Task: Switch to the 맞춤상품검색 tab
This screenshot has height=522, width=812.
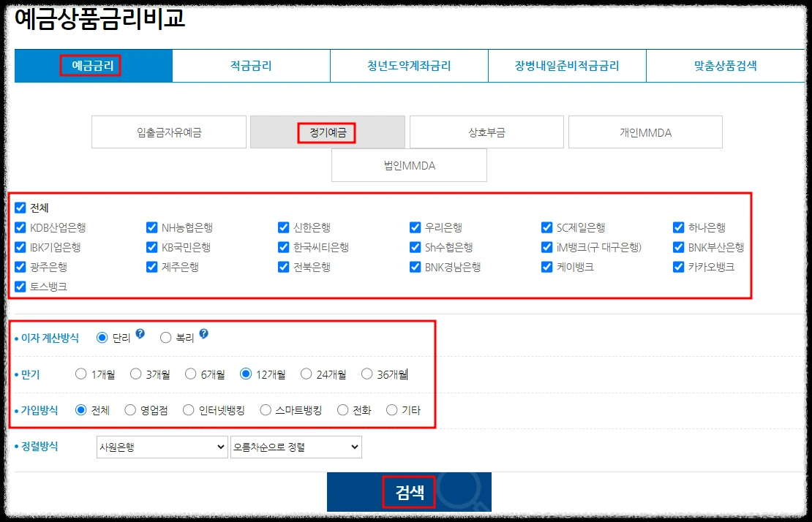Action: [725, 65]
